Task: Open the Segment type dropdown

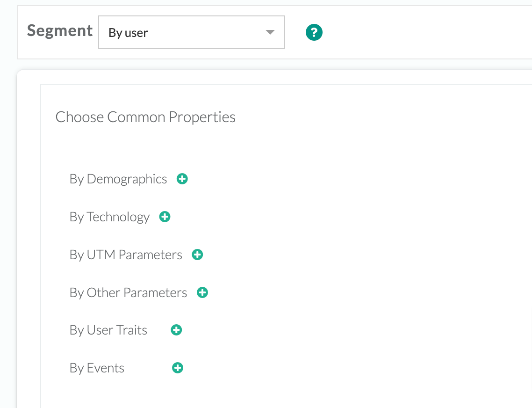Action: 192,32
